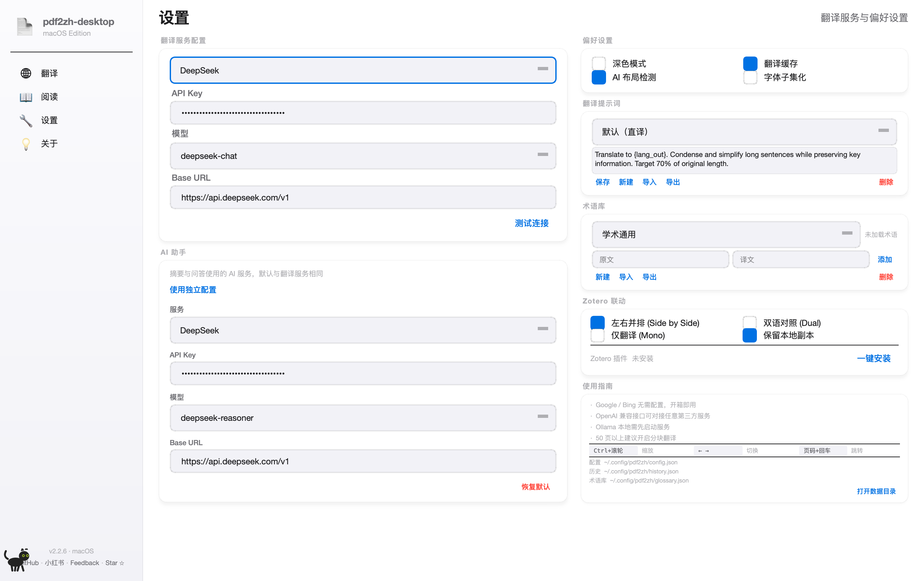Uncheck 左右并排 (Side by Side)
The image size is (924, 581).
[598, 323]
